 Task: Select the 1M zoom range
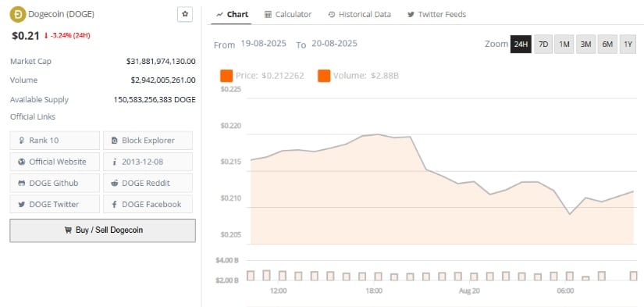(x=564, y=45)
